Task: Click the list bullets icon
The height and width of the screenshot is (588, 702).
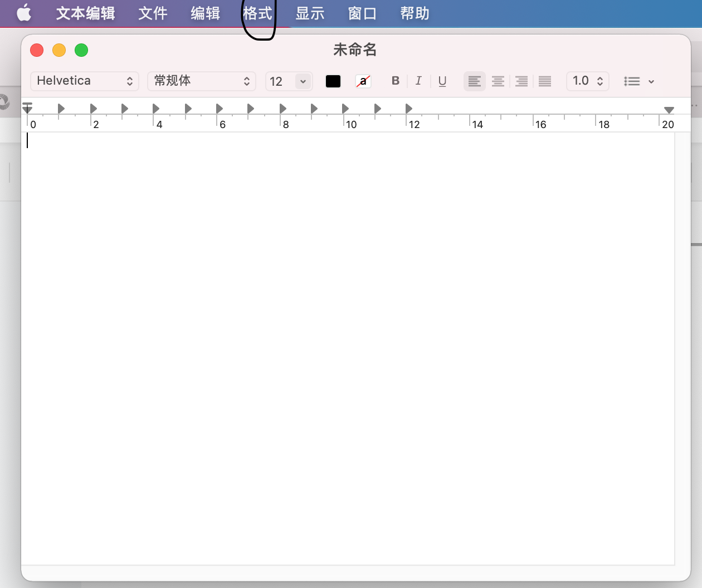Action: pos(632,81)
